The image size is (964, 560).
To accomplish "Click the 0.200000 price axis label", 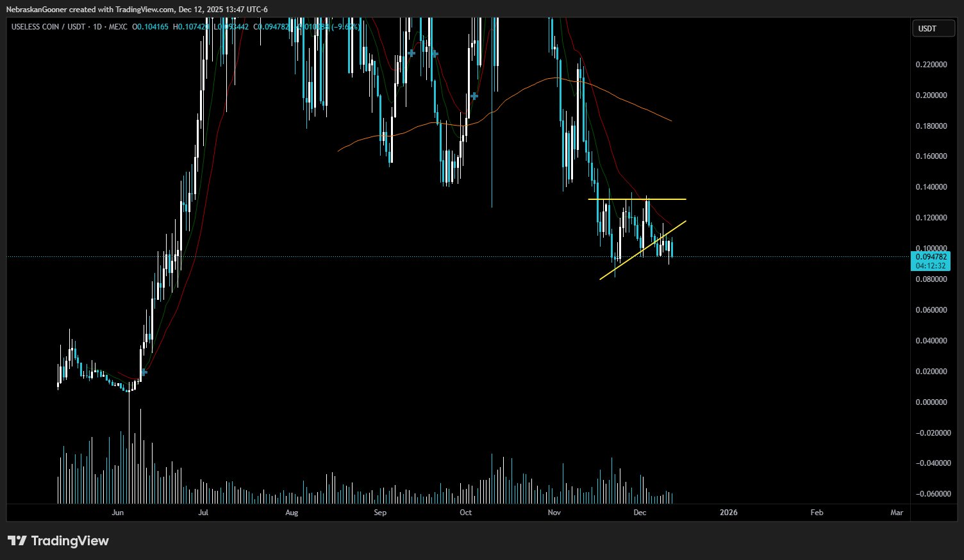I will coord(931,95).
